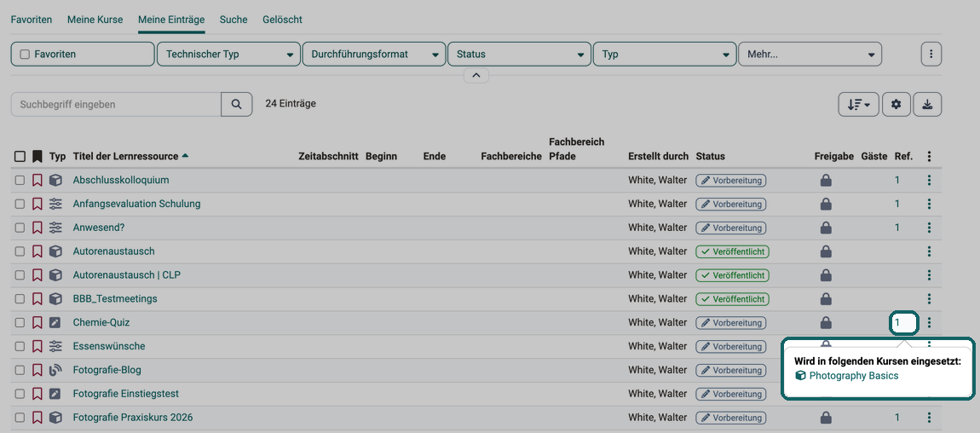The image size is (980, 433).
Task: Click reference count 1 for Chemie-Quiz
Action: pyautogui.click(x=896, y=322)
